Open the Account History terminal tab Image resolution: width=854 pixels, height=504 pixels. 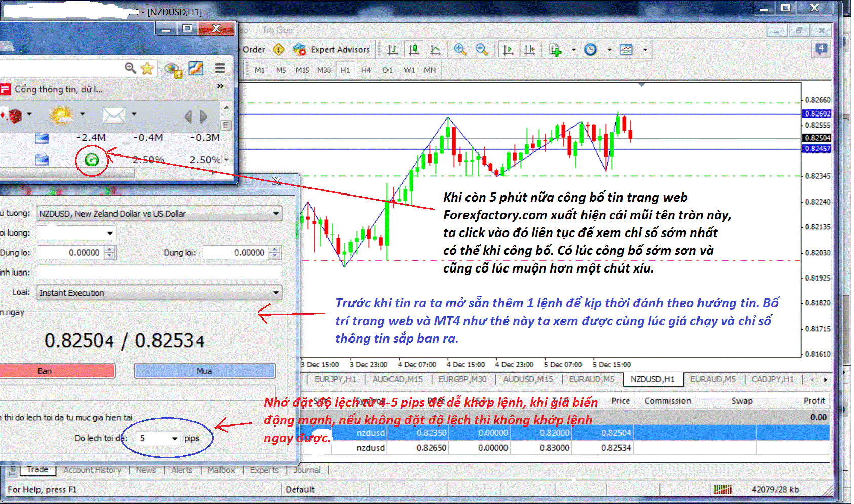[92, 470]
